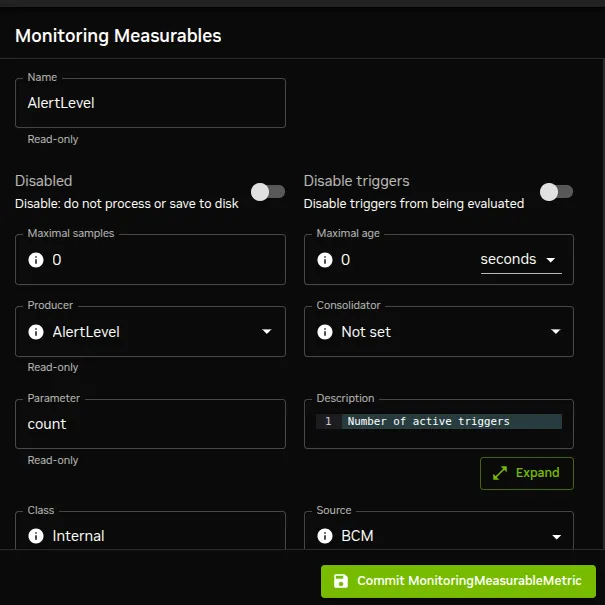
Task: Click Commit MonitoringMeasurableMetric button
Action: pos(458,581)
